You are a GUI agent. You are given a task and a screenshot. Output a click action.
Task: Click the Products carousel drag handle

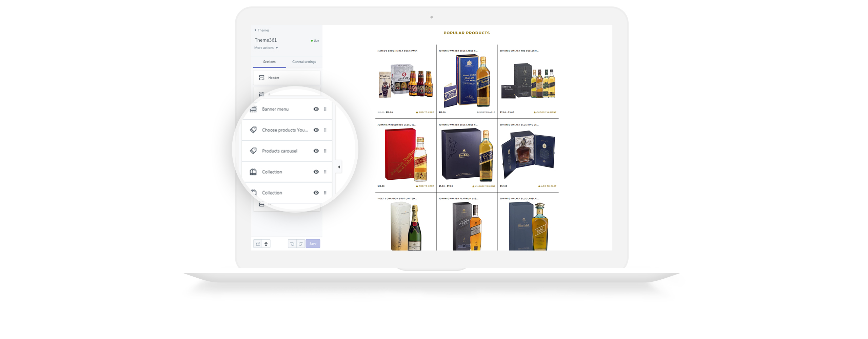coord(325,151)
